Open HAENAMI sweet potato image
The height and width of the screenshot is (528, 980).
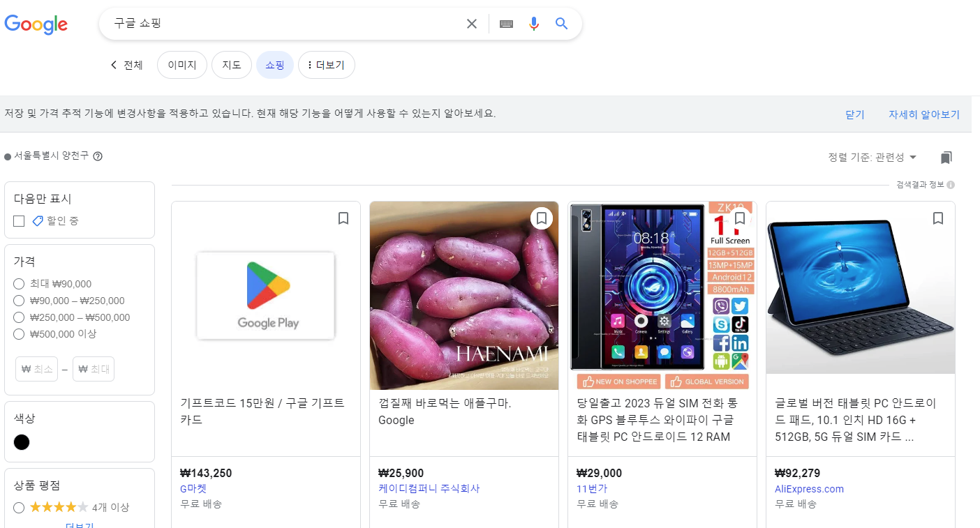[464, 296]
